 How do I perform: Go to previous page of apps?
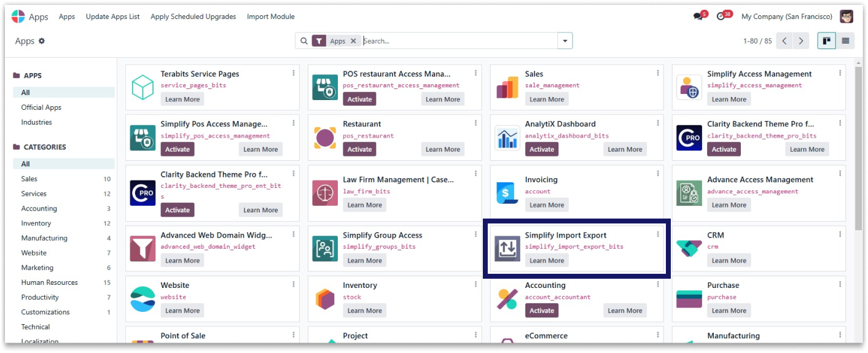point(784,41)
